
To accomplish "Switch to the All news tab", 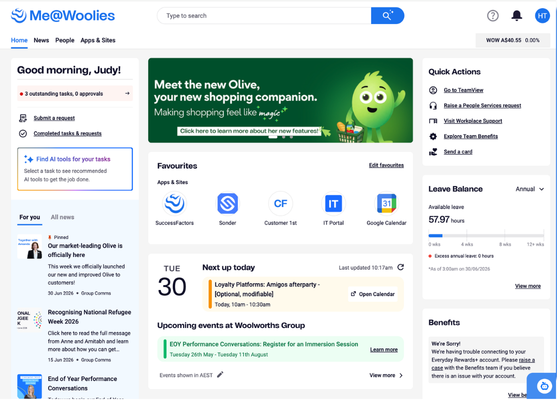I will [62, 217].
